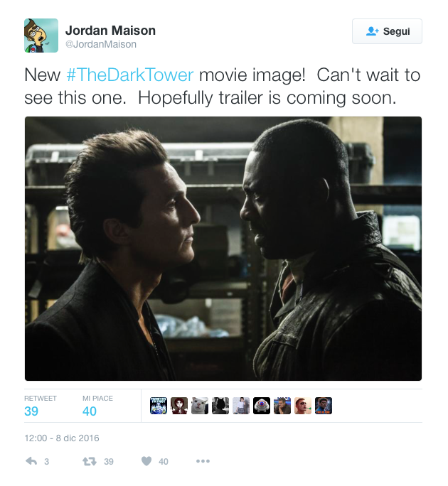View the list of 39 retweets
448x486 pixels.
pyautogui.click(x=41, y=406)
